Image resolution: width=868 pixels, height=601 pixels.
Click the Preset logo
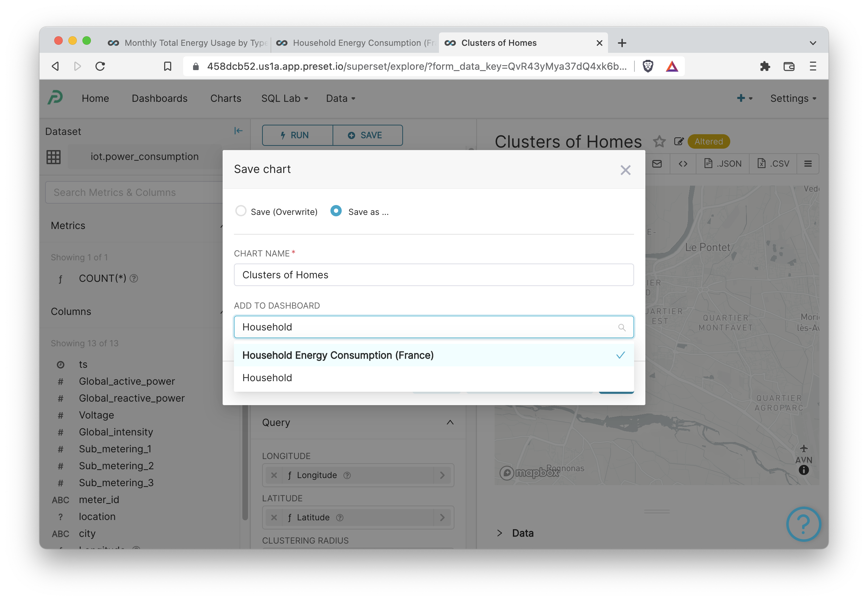[55, 98]
